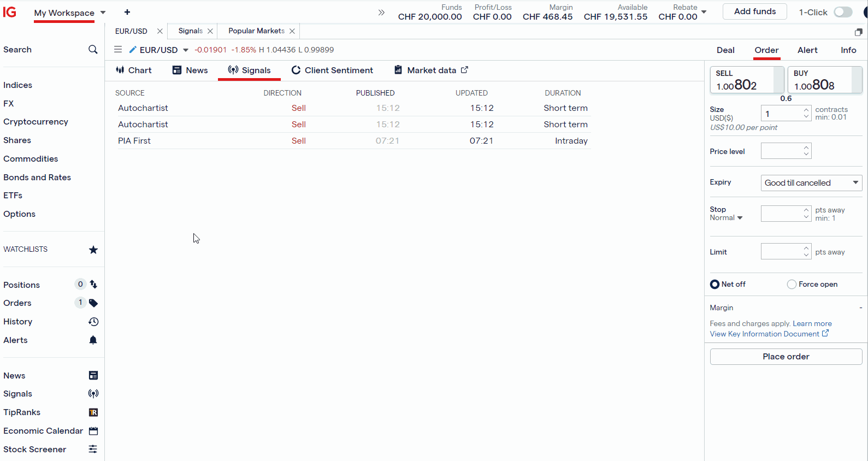Sort signals by DURATION column header

point(562,93)
